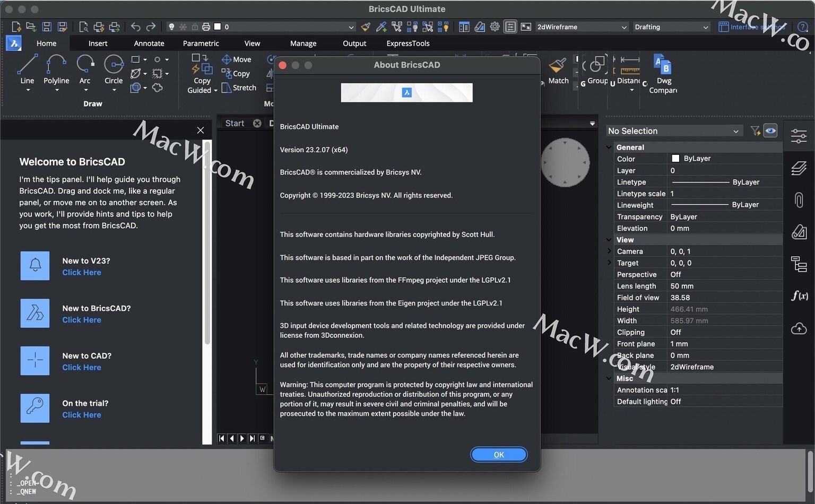815x504 pixels.
Task: Switch to the Parametric ribbon tab
Action: (201, 44)
